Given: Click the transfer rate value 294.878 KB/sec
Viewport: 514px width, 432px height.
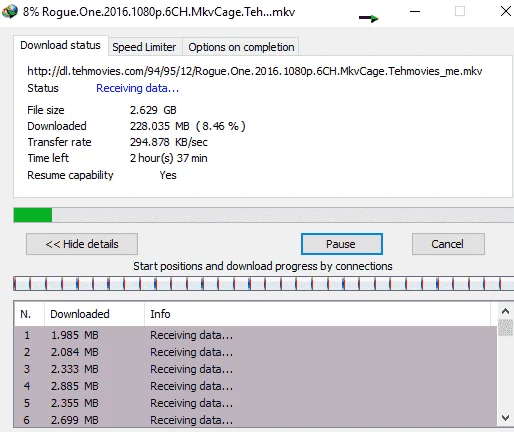Looking at the screenshot, I should 169,142.
